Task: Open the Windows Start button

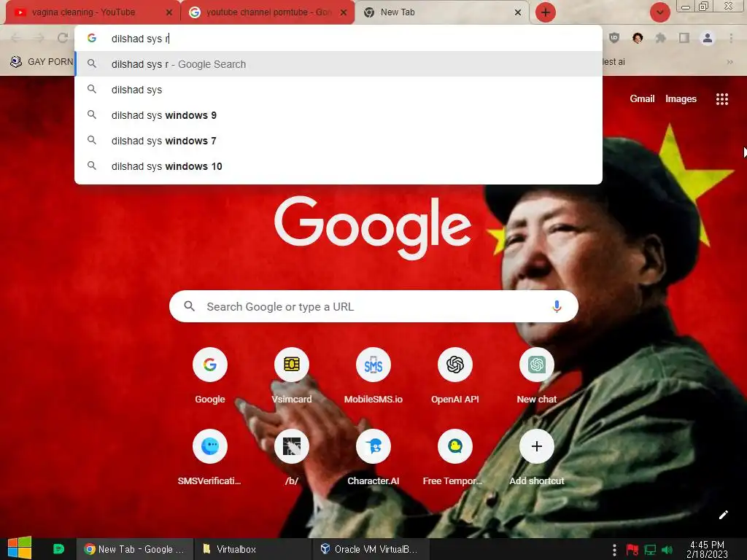Action: coord(20,548)
